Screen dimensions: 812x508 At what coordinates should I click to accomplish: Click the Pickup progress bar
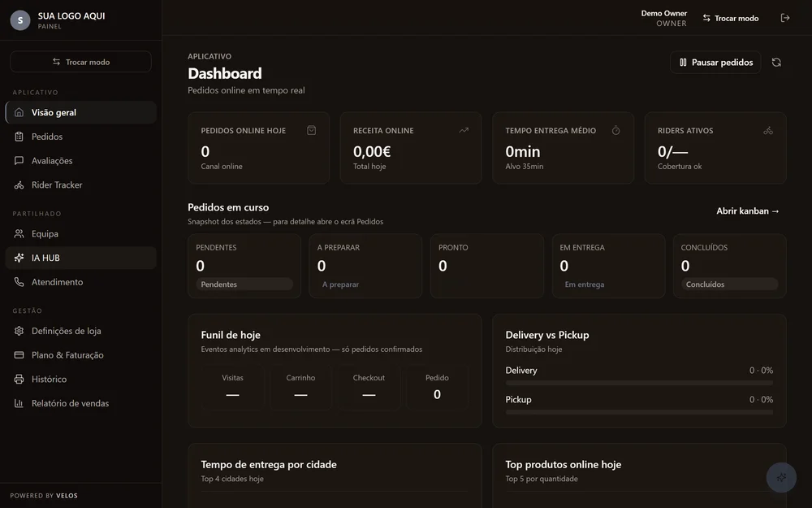pos(639,412)
